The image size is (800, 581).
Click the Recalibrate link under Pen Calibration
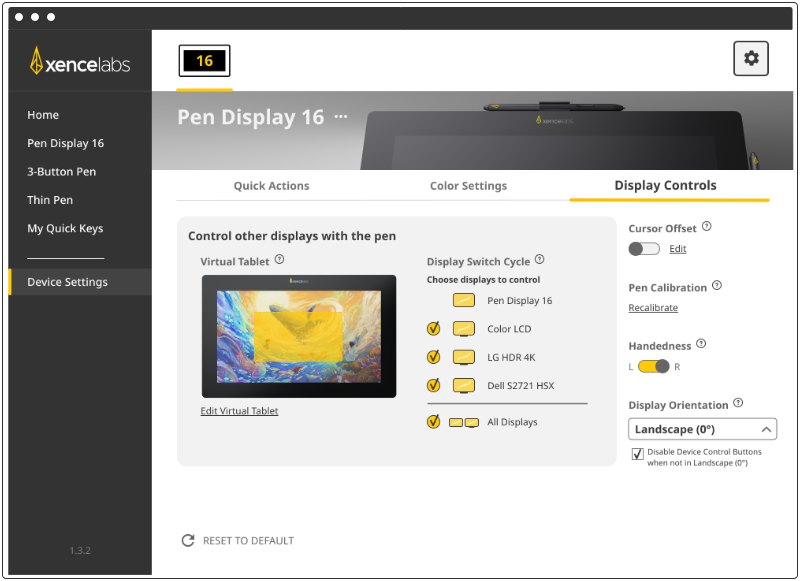click(652, 307)
